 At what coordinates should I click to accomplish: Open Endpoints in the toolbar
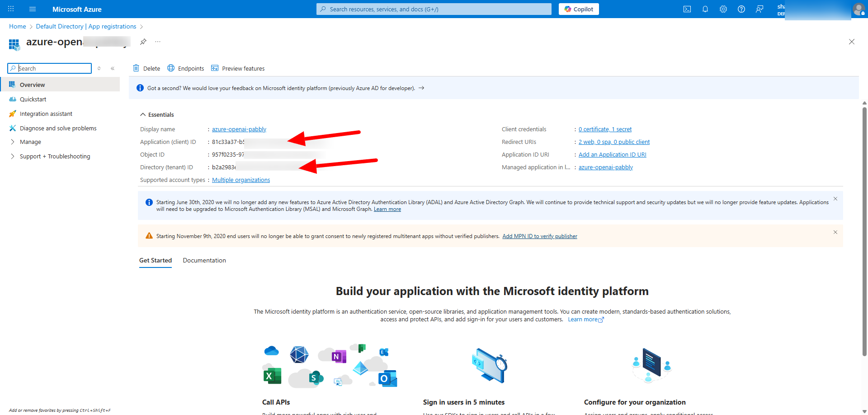(186, 68)
